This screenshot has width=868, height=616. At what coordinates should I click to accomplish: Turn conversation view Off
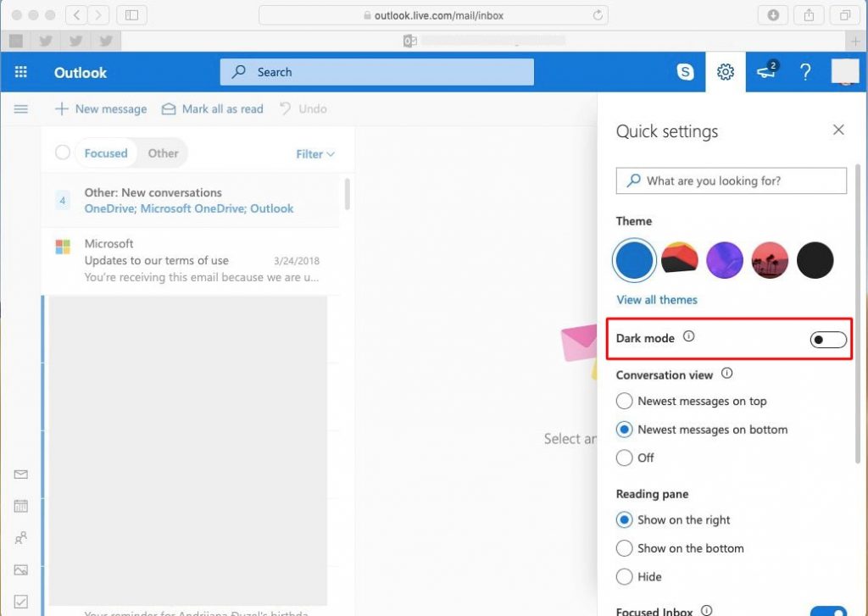(635, 458)
